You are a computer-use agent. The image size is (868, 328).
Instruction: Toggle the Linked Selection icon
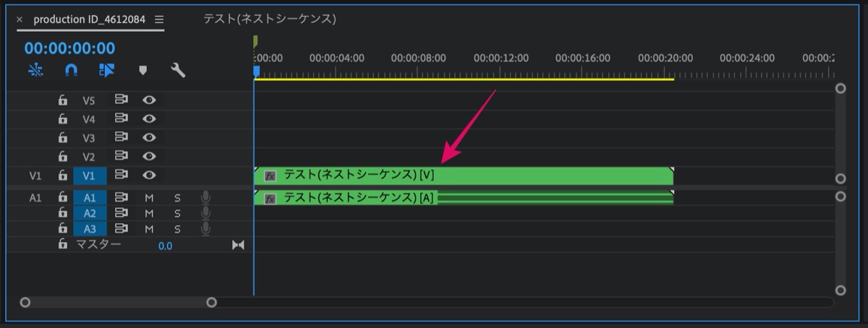(106, 70)
